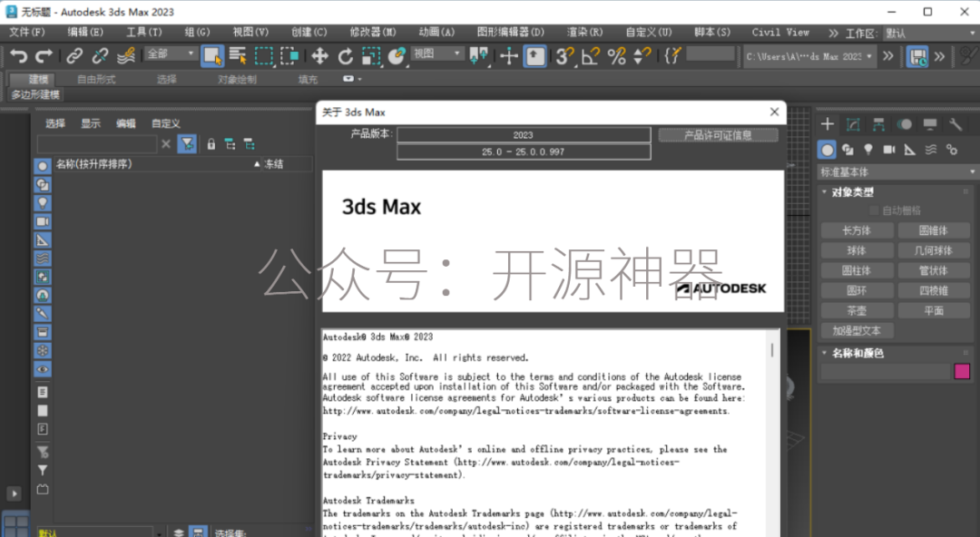Click the Select and Manipulate icon
Screen dimensions: 980x537
click(509, 56)
